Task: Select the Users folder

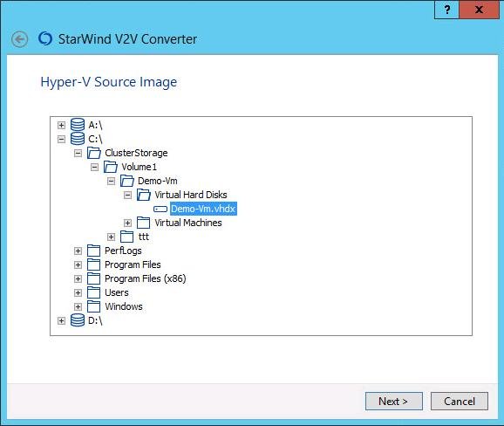Action: tap(117, 292)
